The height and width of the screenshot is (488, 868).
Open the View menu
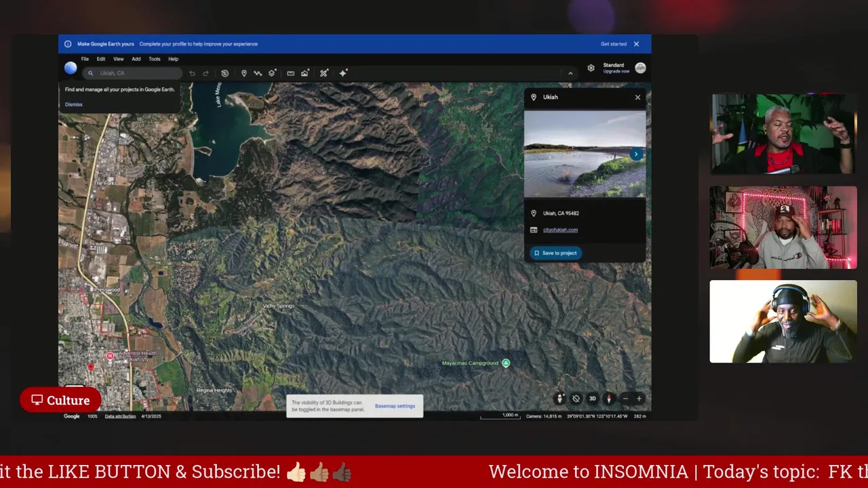click(118, 59)
